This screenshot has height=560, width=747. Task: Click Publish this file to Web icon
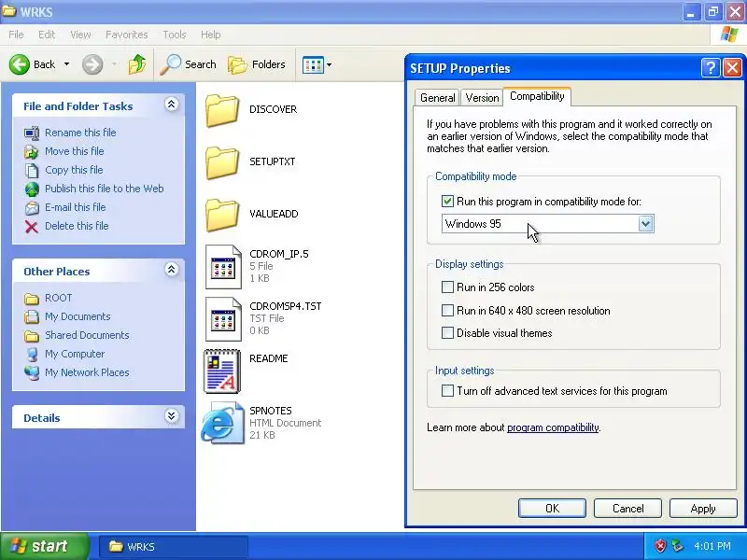click(x=32, y=189)
